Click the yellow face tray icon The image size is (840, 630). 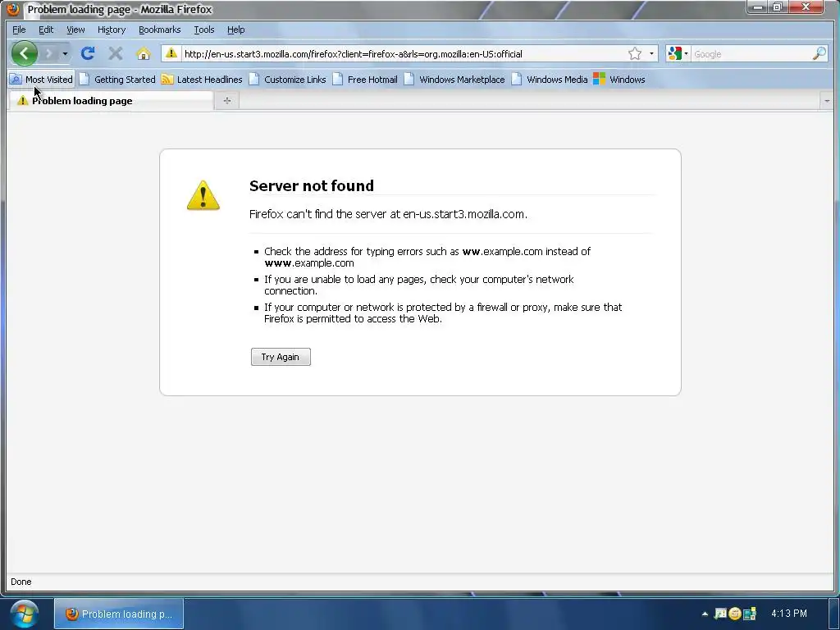(735, 614)
